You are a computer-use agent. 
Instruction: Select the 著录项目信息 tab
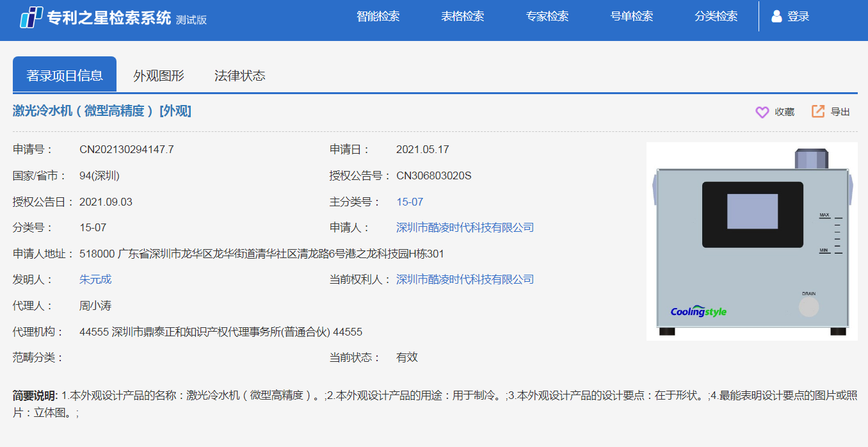coord(65,76)
